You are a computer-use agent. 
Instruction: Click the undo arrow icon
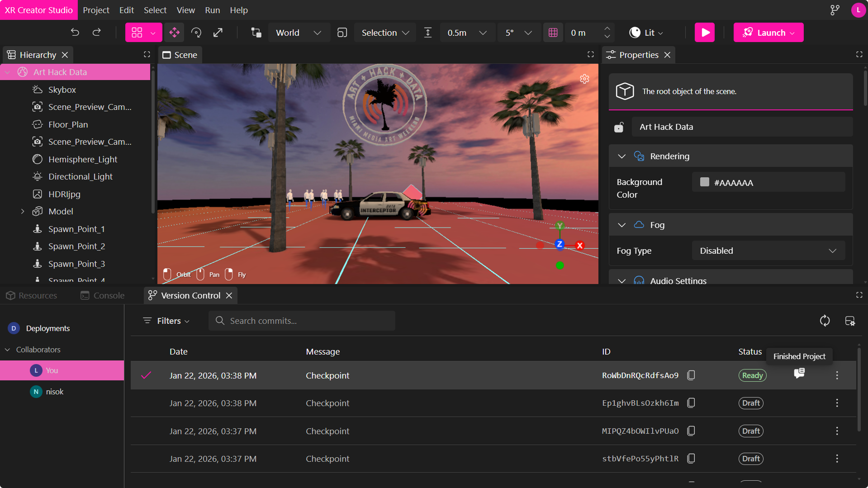click(75, 33)
